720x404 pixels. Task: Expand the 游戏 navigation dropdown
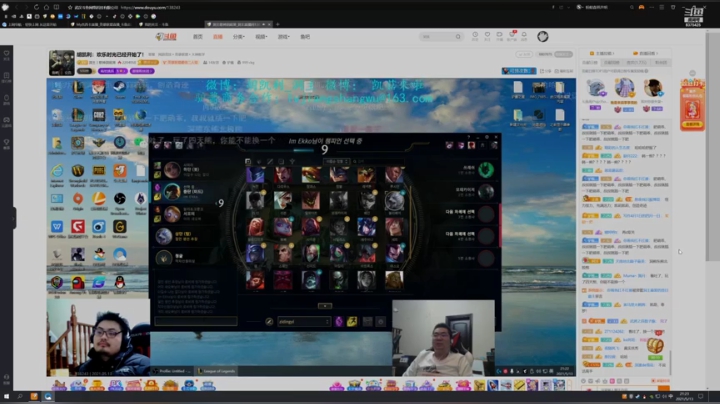(283, 37)
